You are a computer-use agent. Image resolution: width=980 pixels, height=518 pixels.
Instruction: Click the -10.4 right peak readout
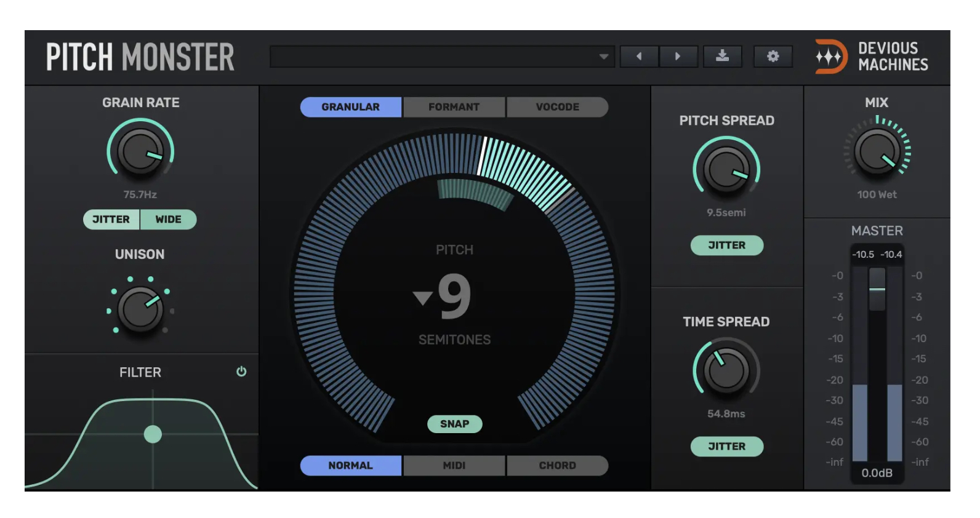click(891, 255)
